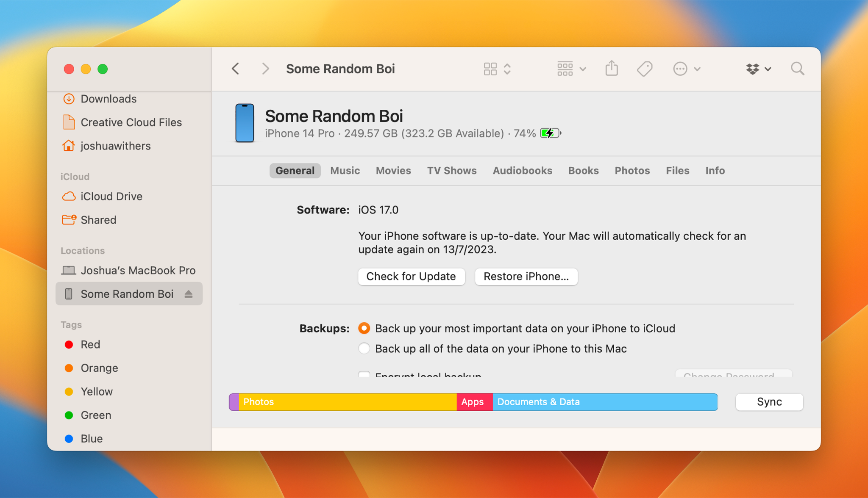This screenshot has width=868, height=498.
Task: Switch to the Music tab
Action: (345, 171)
